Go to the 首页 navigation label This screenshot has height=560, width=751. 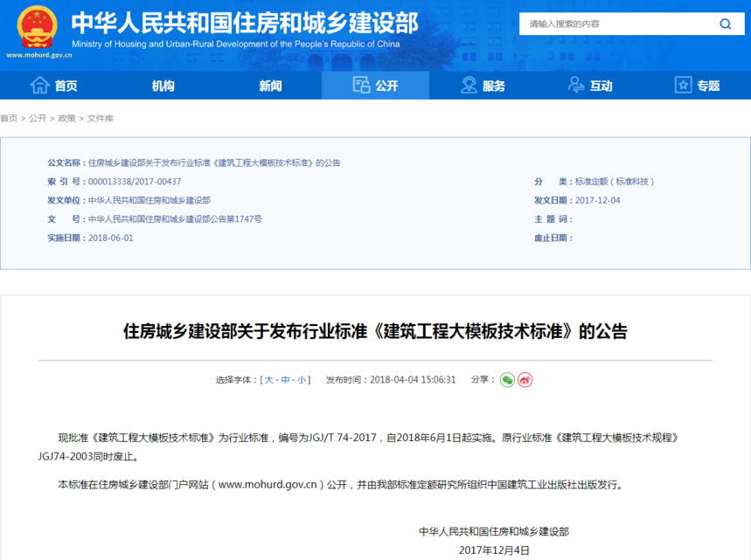click(x=66, y=86)
